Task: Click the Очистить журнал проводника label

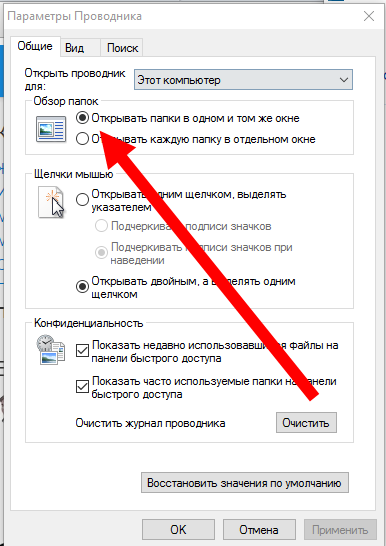Action: (150, 423)
